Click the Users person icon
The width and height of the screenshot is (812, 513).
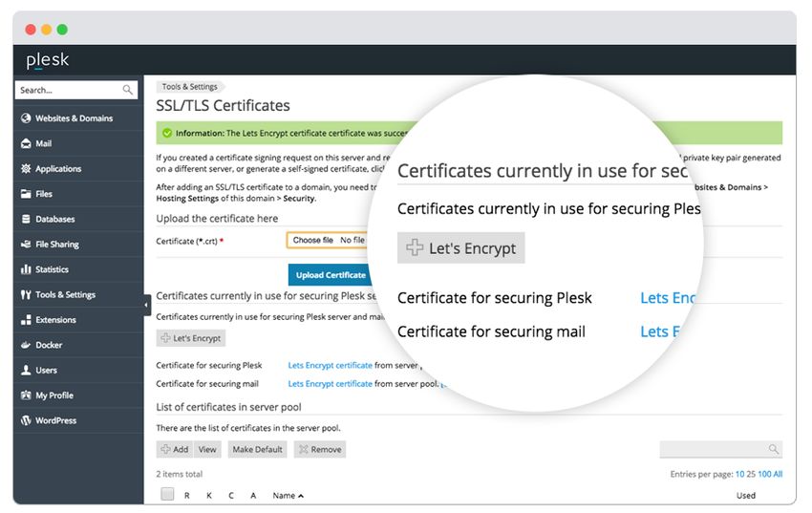click(26, 370)
